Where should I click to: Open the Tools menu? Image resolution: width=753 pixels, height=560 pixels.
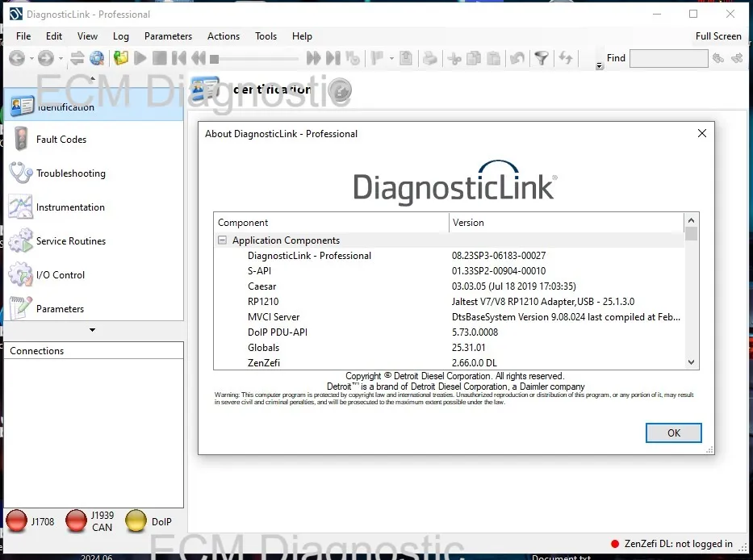pos(266,36)
